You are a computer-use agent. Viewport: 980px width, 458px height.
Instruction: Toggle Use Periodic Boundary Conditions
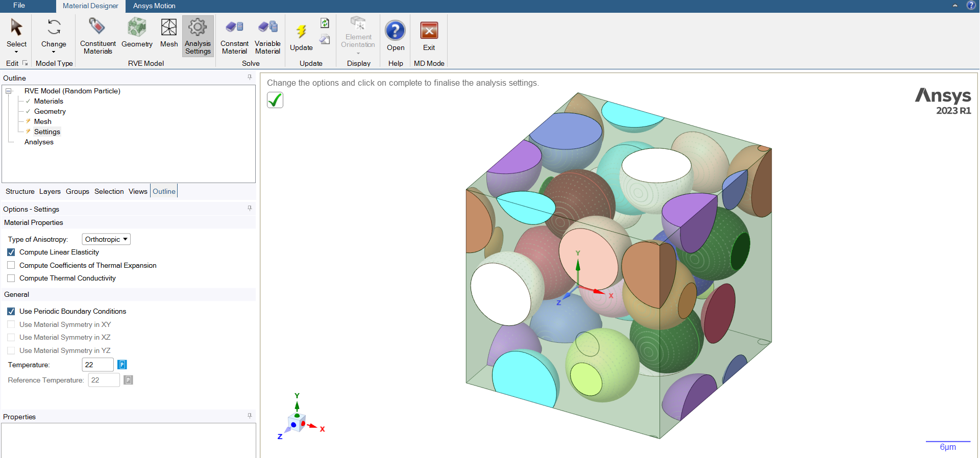tap(11, 312)
